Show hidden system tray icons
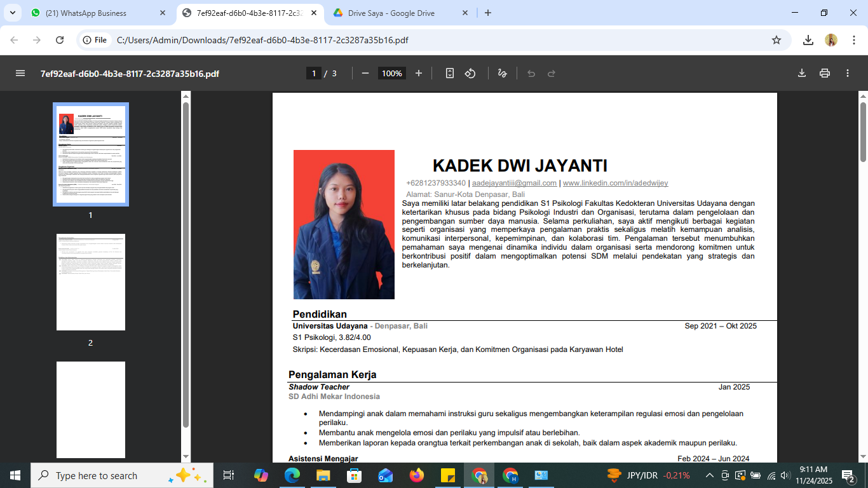 click(710, 475)
